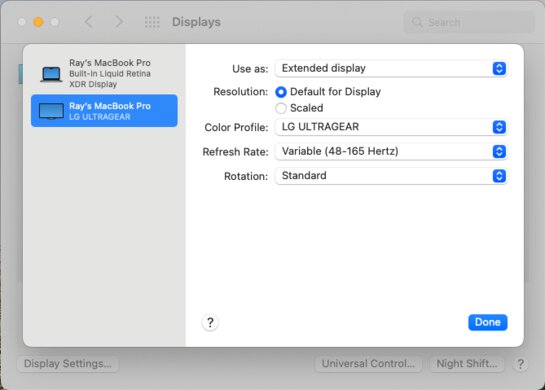This screenshot has width=545, height=390.
Task: Click the Done button
Action: (x=488, y=322)
